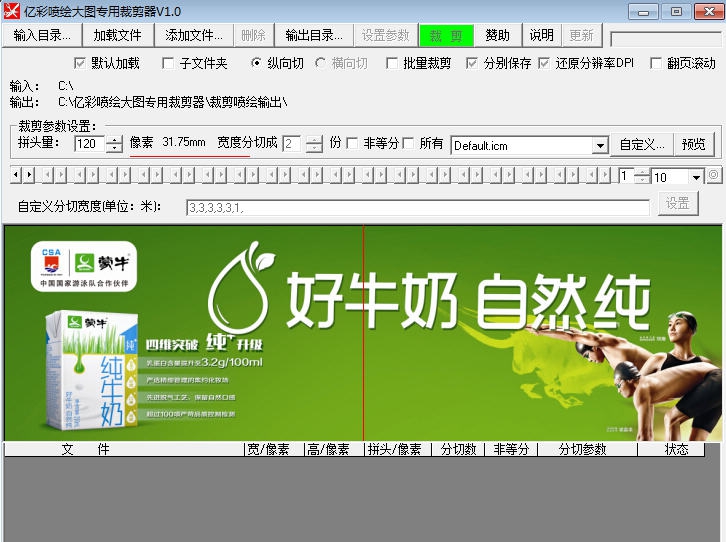Click the 非等分 column header in the table
The width and height of the screenshot is (726, 542).
pos(511,449)
